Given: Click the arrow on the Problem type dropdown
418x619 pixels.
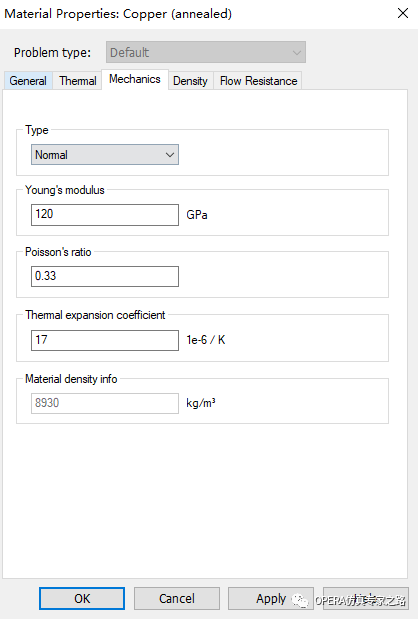Looking at the screenshot, I should click(296, 52).
